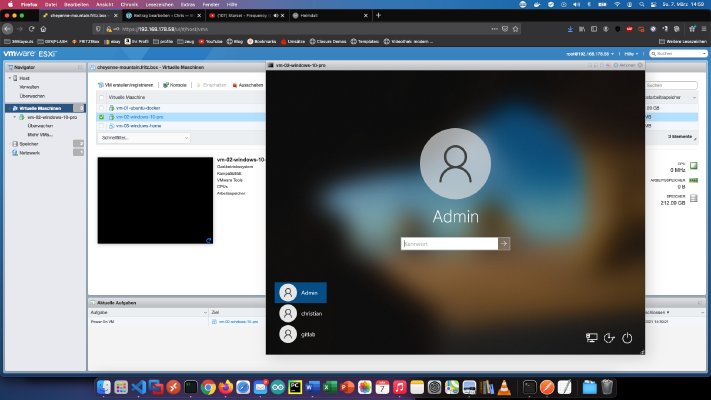Click Überwachen under Host in Navigator
The height and width of the screenshot is (400, 711).
coord(32,96)
